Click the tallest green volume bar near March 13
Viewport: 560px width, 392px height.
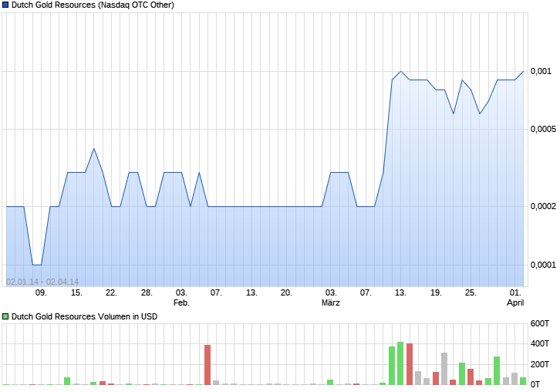tap(400, 363)
